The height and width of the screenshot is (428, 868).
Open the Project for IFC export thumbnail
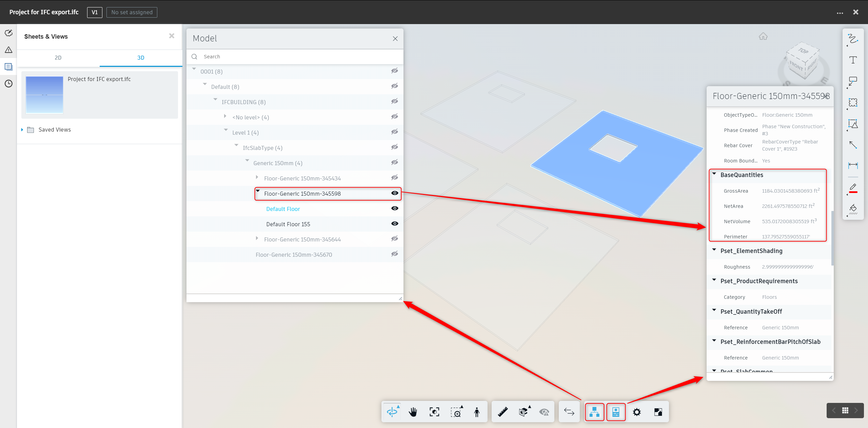(x=44, y=95)
